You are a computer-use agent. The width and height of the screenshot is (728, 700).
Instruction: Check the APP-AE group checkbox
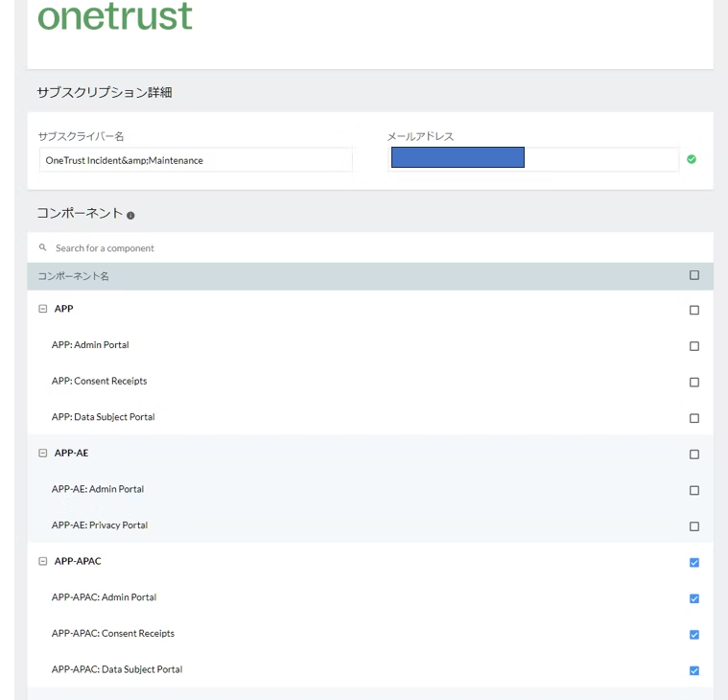[x=694, y=455]
